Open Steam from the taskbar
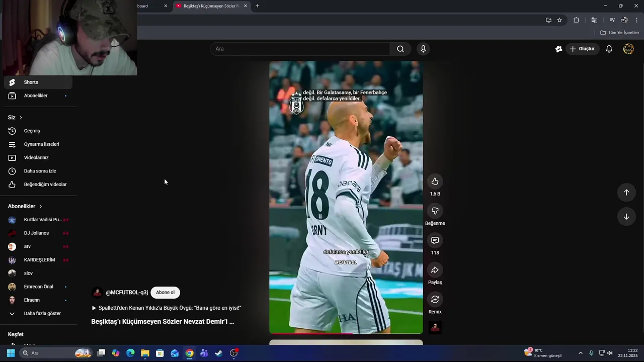The image size is (644, 362). coord(219,353)
